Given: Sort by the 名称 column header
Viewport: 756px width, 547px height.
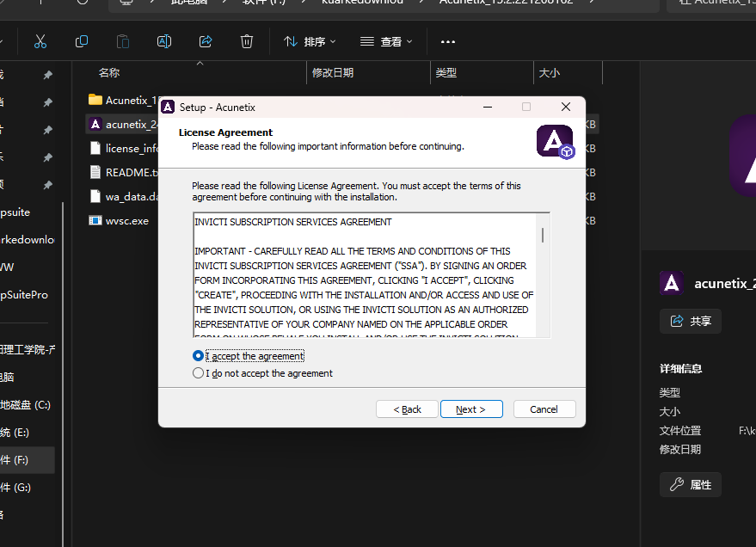Looking at the screenshot, I should 109,73.
